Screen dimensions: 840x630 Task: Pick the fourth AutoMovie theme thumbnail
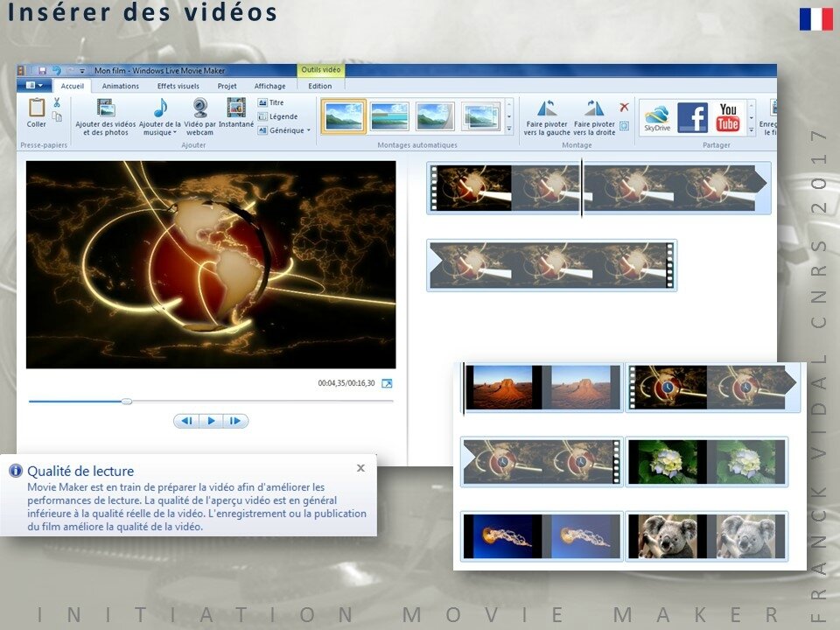tap(480, 115)
